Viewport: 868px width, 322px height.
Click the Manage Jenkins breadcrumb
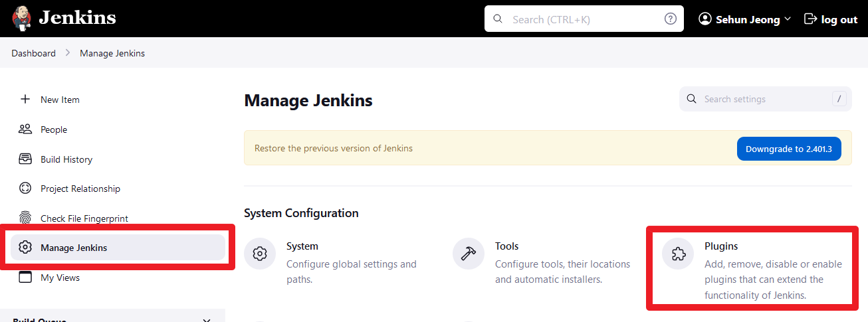[x=112, y=53]
